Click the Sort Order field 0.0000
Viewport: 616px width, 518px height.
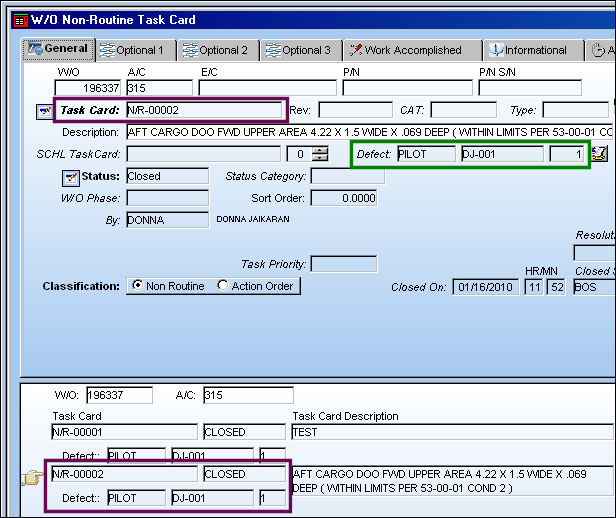(344, 198)
